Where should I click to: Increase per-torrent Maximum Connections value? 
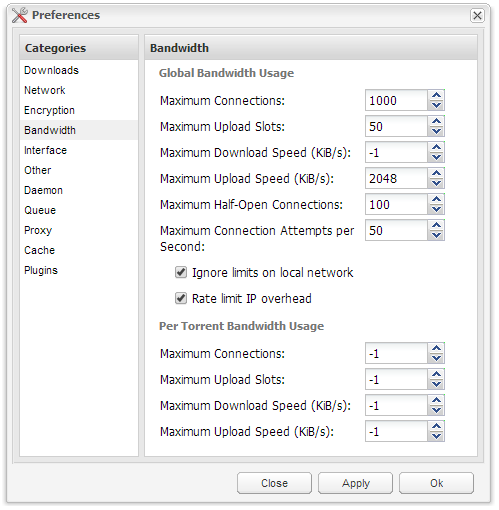(436, 348)
